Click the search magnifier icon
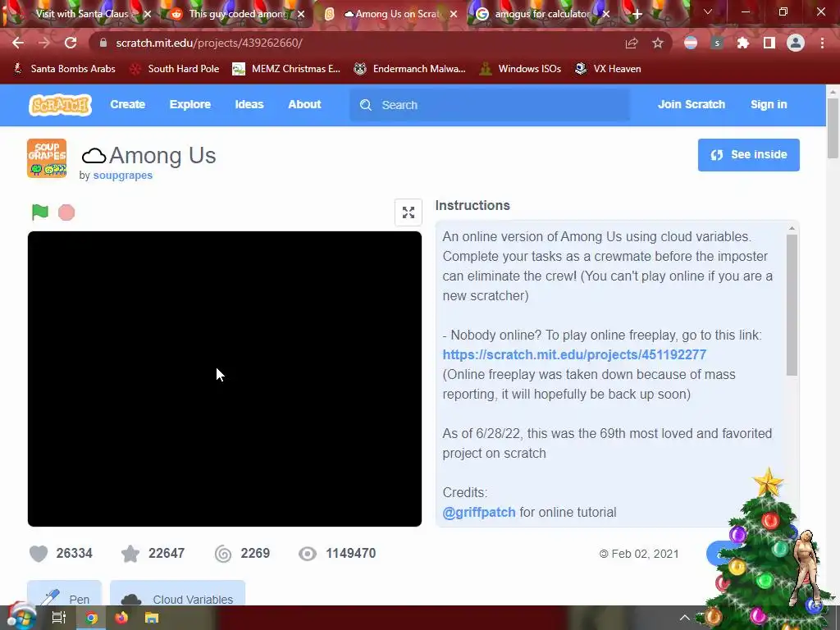Image resolution: width=840 pixels, height=630 pixels. click(x=365, y=105)
